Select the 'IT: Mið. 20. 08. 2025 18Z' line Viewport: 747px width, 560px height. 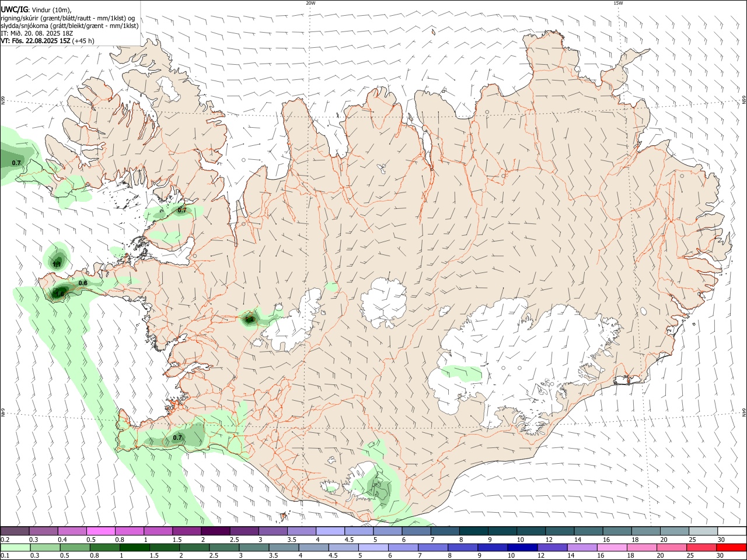click(37, 33)
